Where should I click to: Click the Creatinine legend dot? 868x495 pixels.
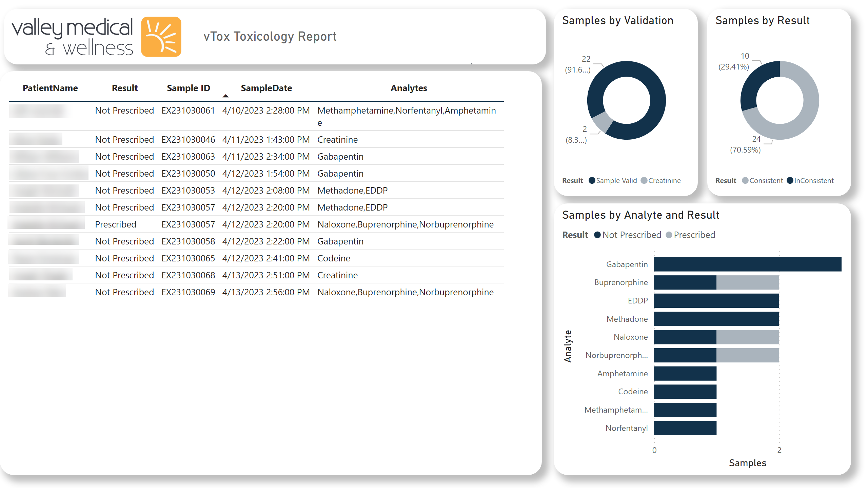644,180
